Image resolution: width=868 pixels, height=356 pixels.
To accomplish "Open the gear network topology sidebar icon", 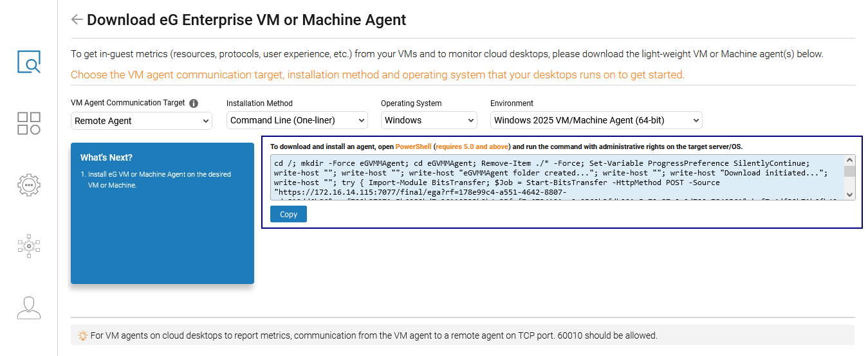I will [29, 245].
